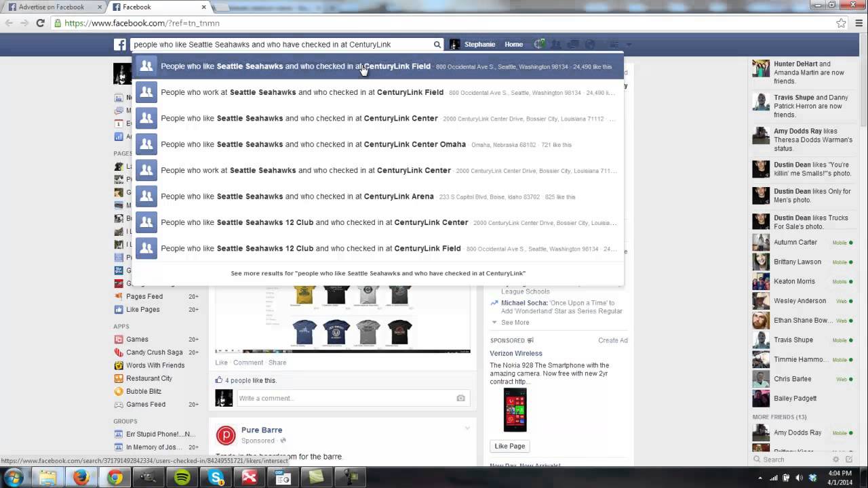Click the search magnifier icon in Facebook search

click(x=437, y=45)
